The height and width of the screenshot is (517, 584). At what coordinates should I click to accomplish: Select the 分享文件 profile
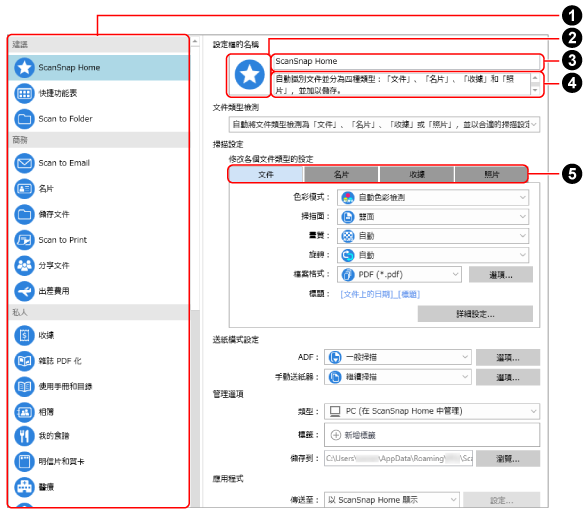(98, 266)
